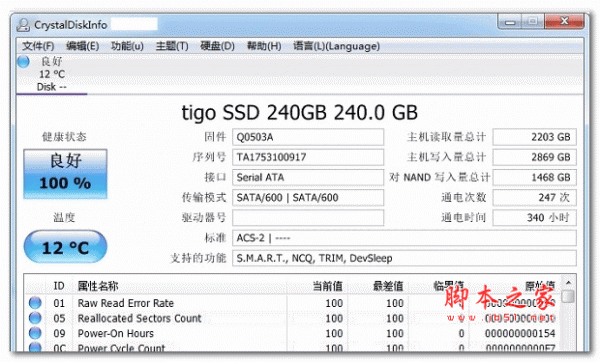Click the power on count 247 次

click(x=535, y=198)
